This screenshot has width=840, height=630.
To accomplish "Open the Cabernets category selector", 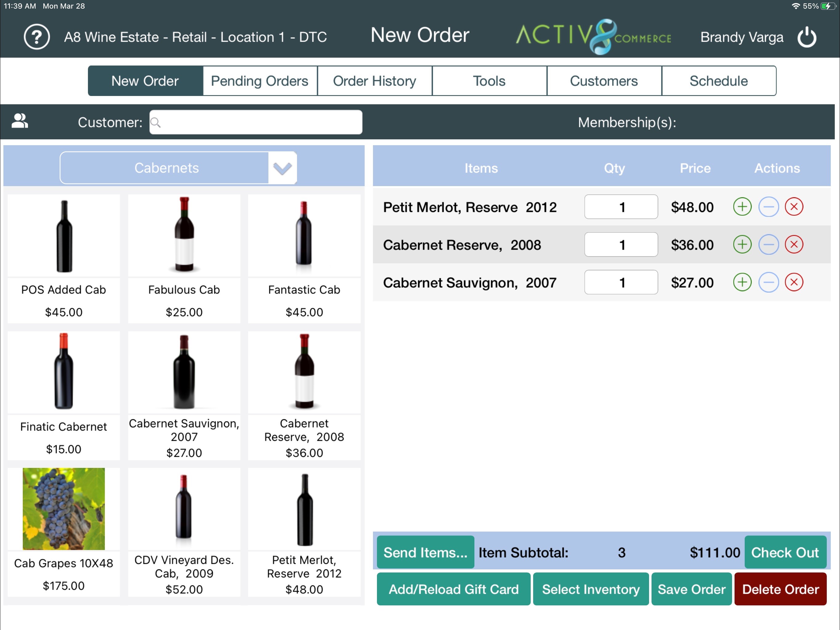I will point(166,168).
